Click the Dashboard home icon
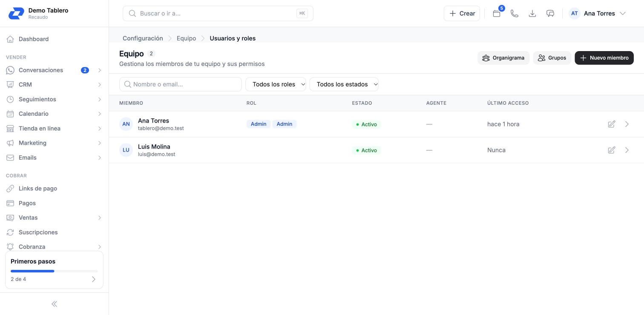 pos(10,39)
